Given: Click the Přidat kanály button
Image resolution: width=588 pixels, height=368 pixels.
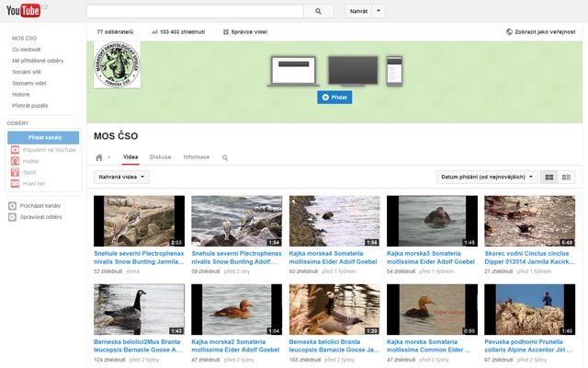Looking at the screenshot, I should point(43,137).
